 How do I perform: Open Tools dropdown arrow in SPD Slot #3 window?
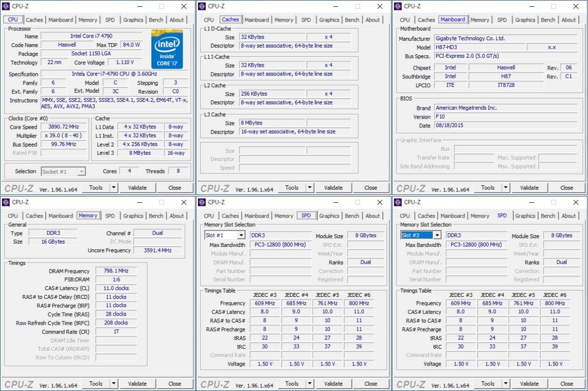point(506,384)
